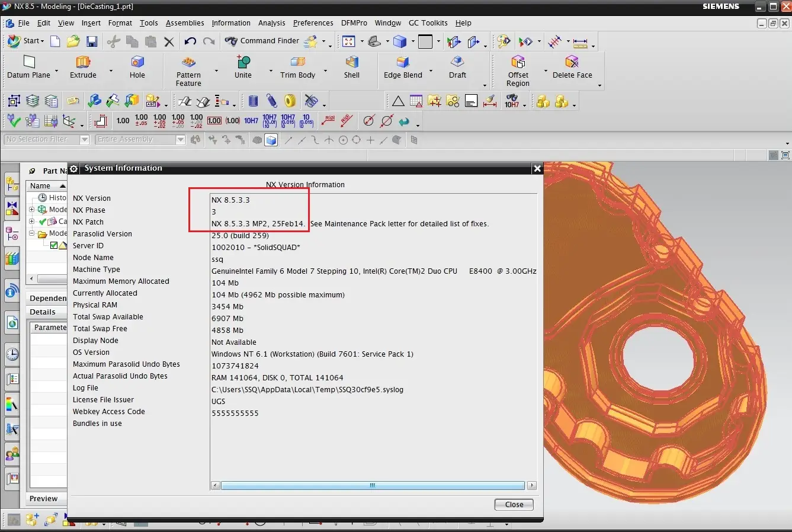Open the File menu
792x532 pixels.
point(24,23)
